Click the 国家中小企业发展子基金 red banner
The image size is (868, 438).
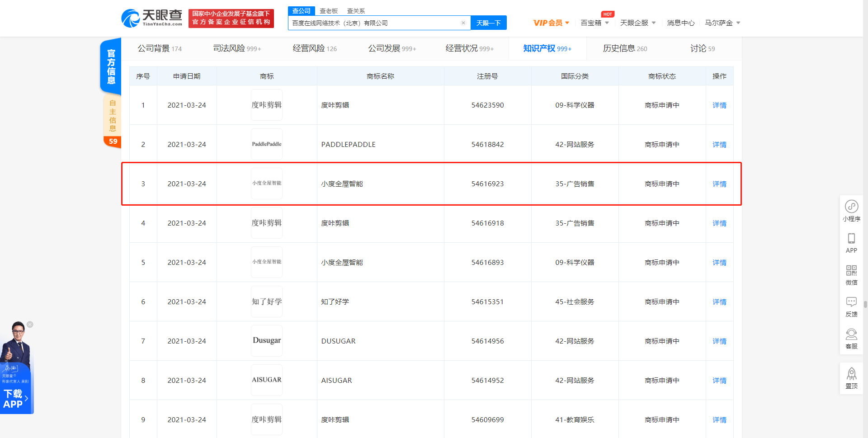coord(231,19)
